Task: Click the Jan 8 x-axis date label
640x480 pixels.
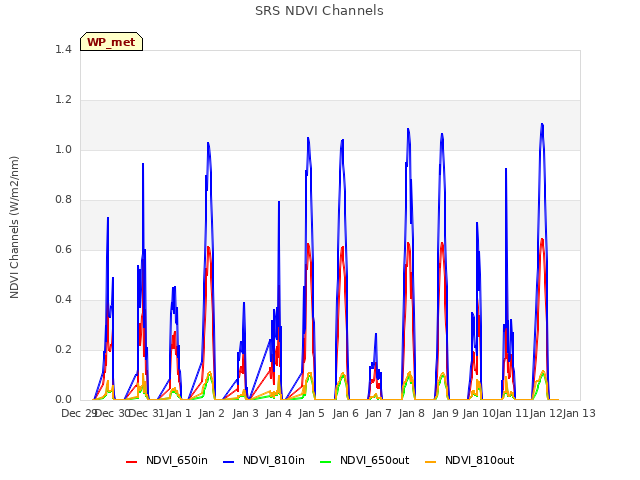Action: point(411,413)
